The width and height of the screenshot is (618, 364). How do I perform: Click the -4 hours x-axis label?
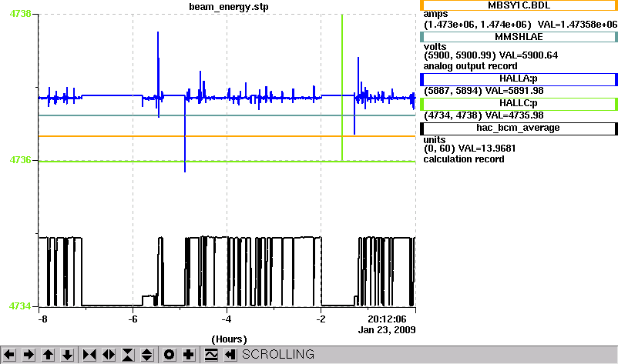(x=227, y=319)
